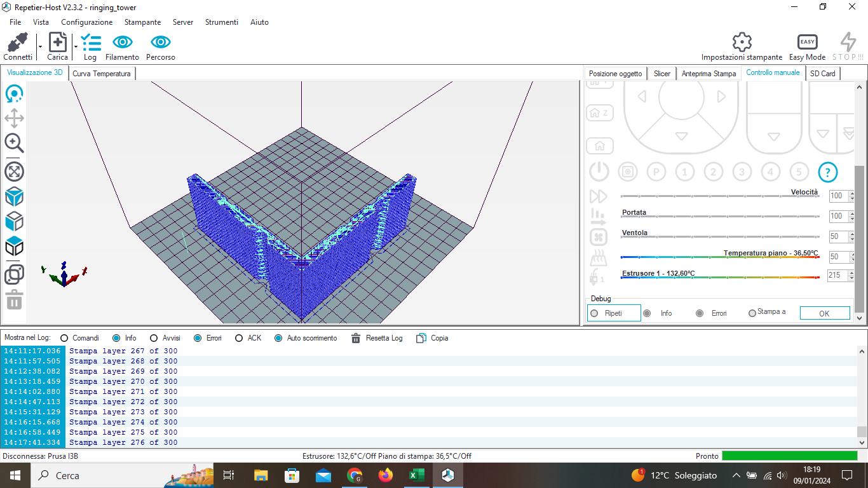Open the Configurazione menu

click(86, 22)
